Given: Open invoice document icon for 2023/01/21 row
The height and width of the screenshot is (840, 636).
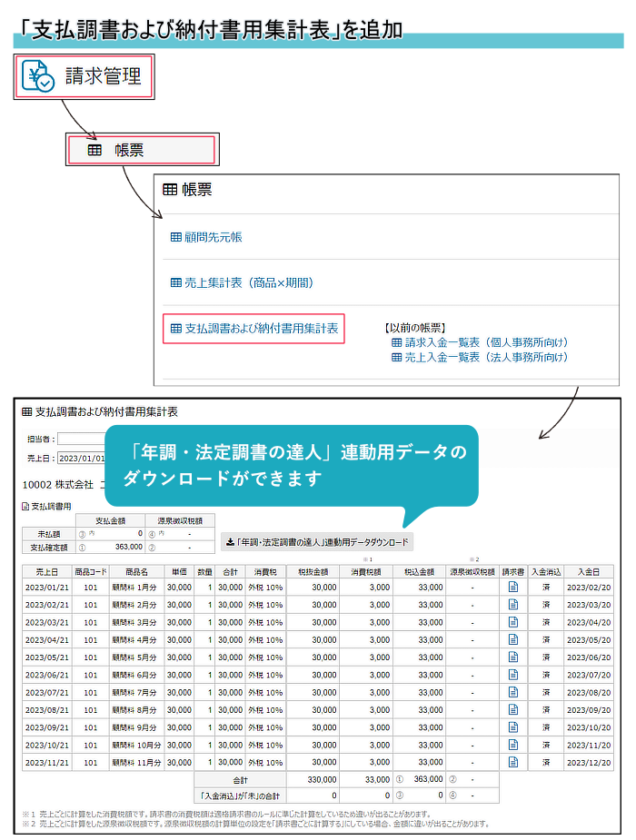Looking at the screenshot, I should tap(512, 588).
